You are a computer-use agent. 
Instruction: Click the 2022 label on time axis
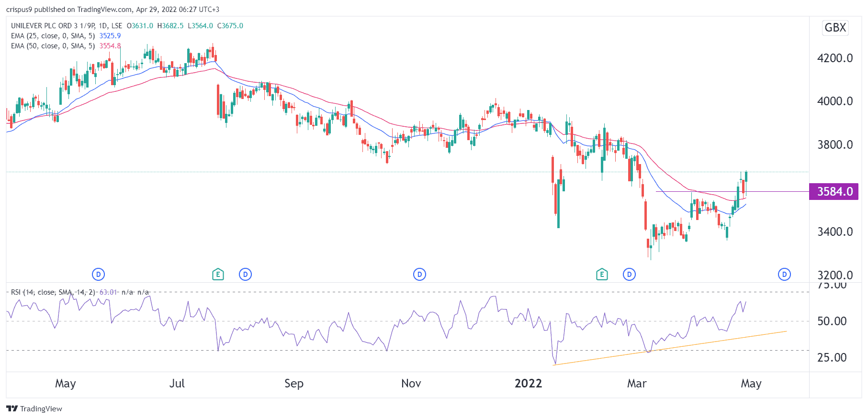click(528, 384)
